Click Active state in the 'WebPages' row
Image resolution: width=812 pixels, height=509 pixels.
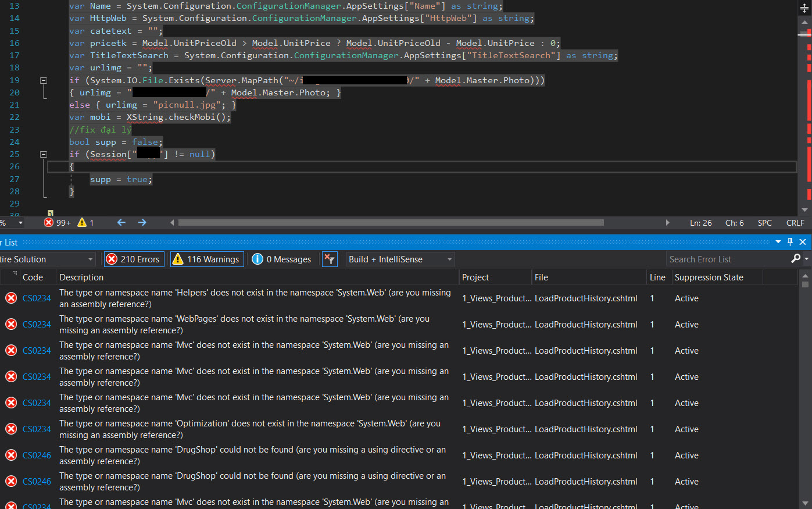686,325
